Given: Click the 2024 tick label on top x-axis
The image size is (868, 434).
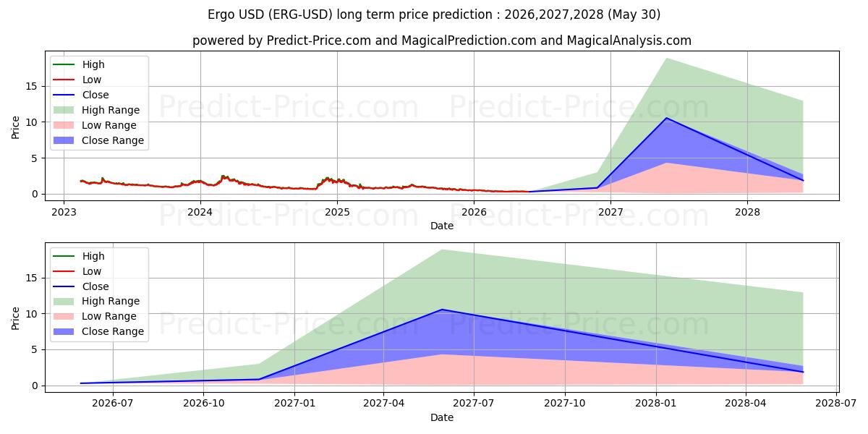Looking at the screenshot, I should pos(200,212).
